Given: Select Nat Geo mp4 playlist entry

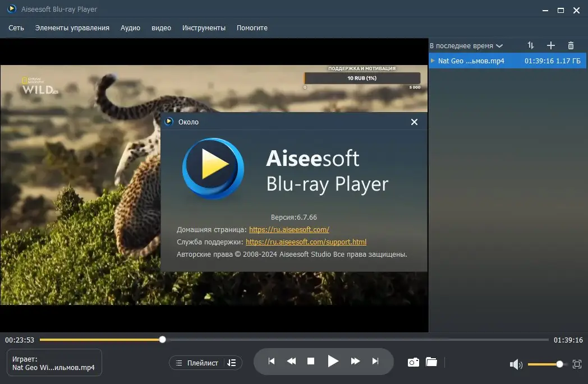Looking at the screenshot, I should pos(507,61).
